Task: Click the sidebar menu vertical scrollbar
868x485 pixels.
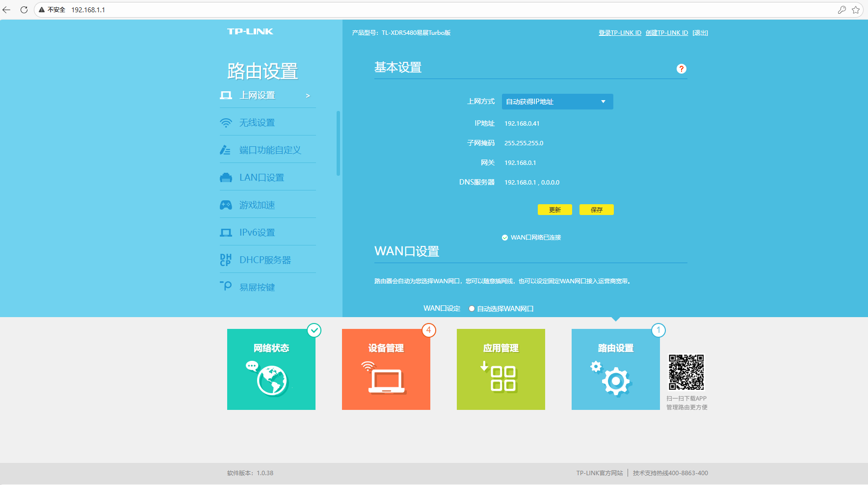Action: point(338,143)
